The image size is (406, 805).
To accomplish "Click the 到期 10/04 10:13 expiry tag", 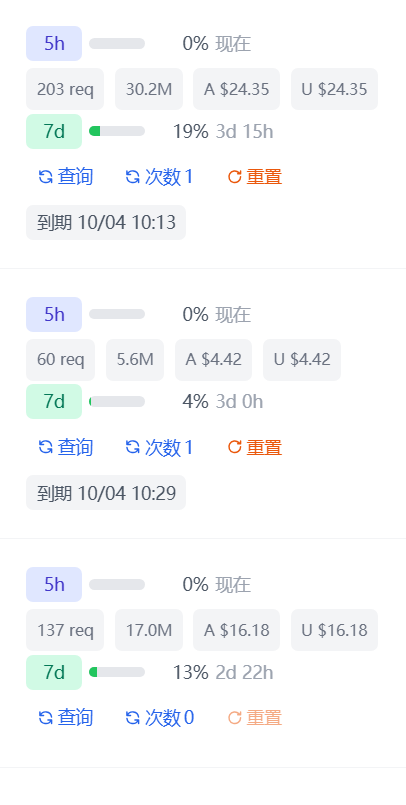I will (106, 222).
